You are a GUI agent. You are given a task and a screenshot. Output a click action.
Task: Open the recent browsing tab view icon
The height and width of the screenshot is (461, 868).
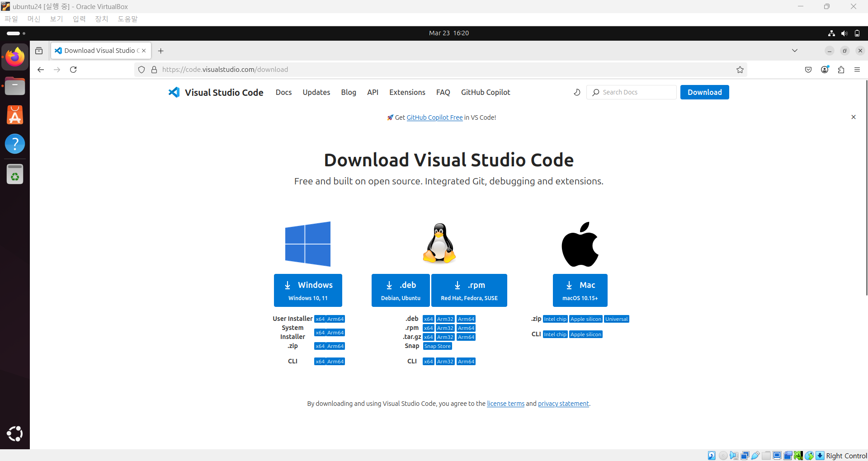click(39, 51)
